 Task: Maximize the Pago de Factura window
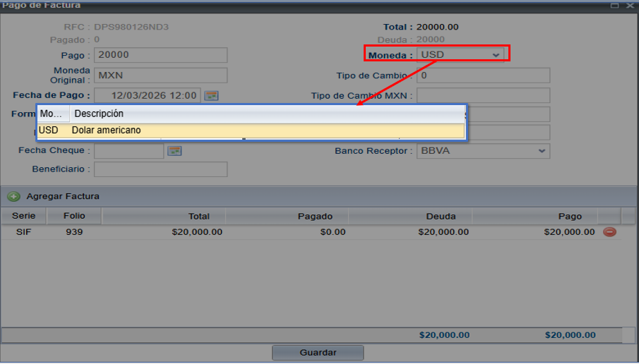tap(615, 5)
